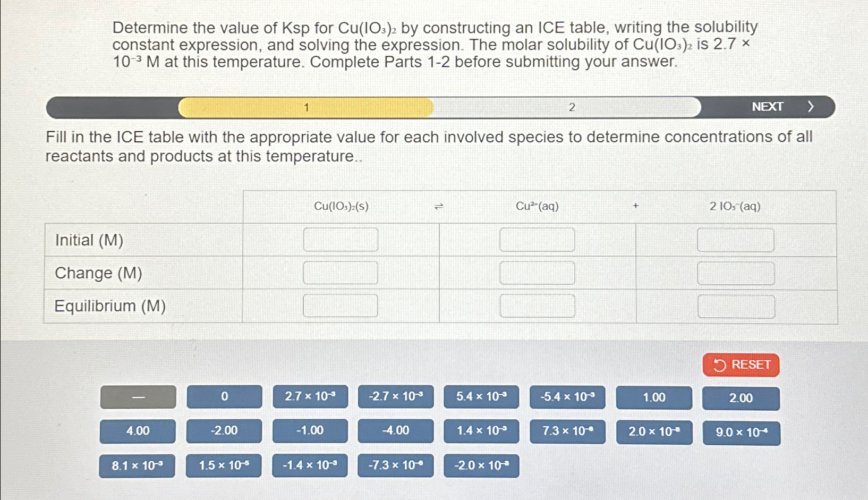Click the RESET button
Viewport: 868px width, 500px height.
tap(741, 365)
